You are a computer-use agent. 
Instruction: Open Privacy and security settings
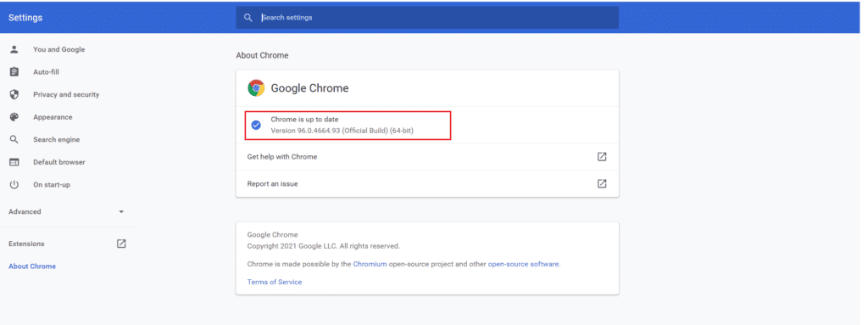66,94
